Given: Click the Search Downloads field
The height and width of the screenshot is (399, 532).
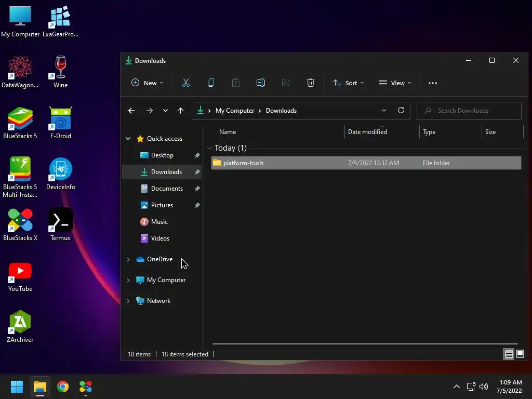Looking at the screenshot, I should pyautogui.click(x=469, y=111).
